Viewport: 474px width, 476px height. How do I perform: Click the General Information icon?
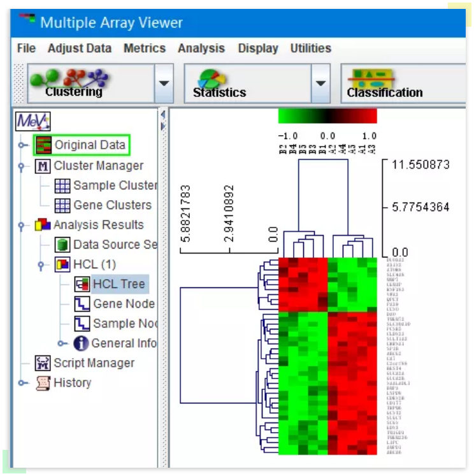[82, 343]
